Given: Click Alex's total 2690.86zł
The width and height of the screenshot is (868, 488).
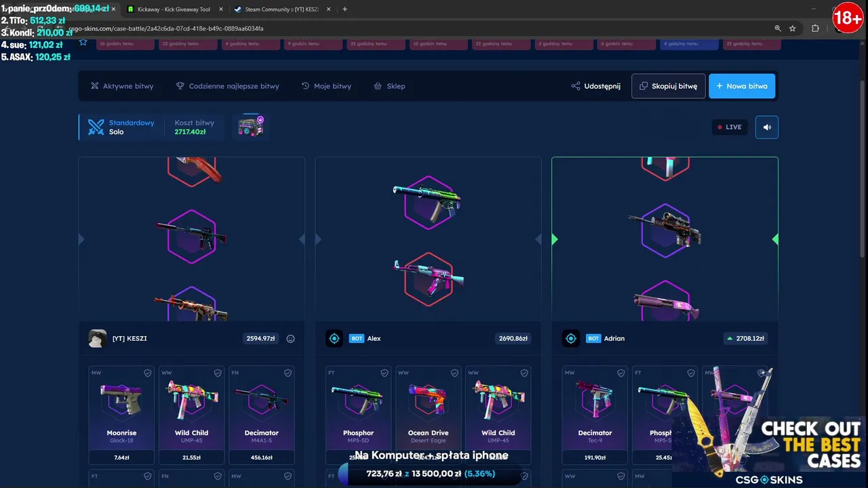Looking at the screenshot, I should [513, 338].
